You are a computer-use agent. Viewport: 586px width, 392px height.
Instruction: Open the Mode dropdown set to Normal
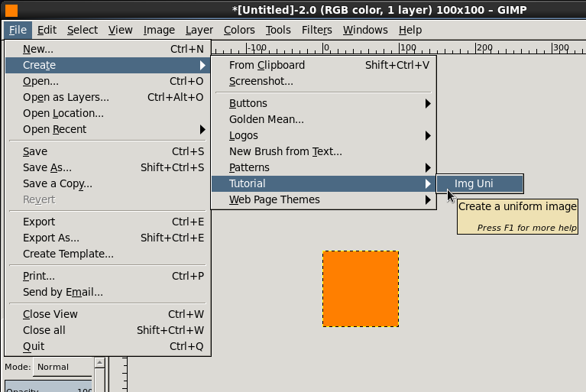point(63,367)
